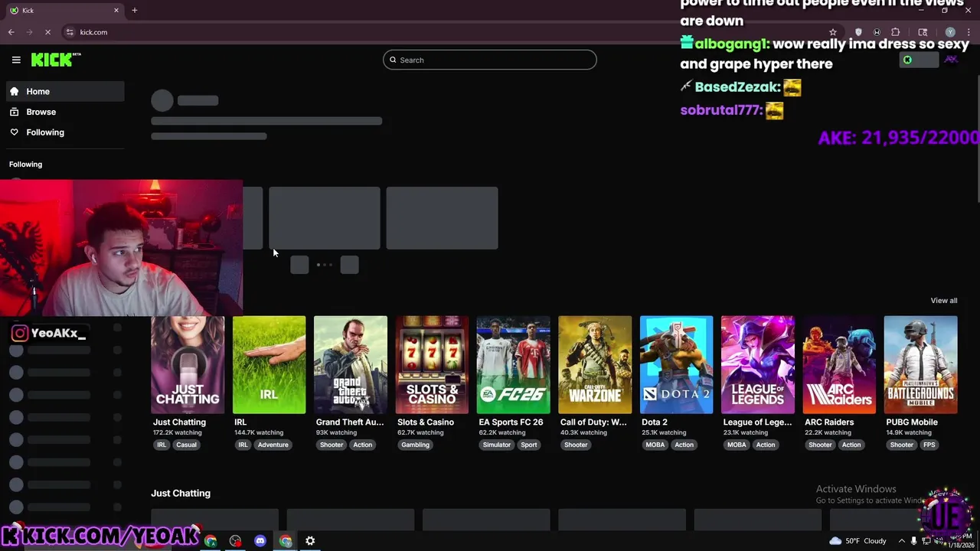Select Adventure tag under IRL
980x551 pixels.
pyautogui.click(x=273, y=445)
